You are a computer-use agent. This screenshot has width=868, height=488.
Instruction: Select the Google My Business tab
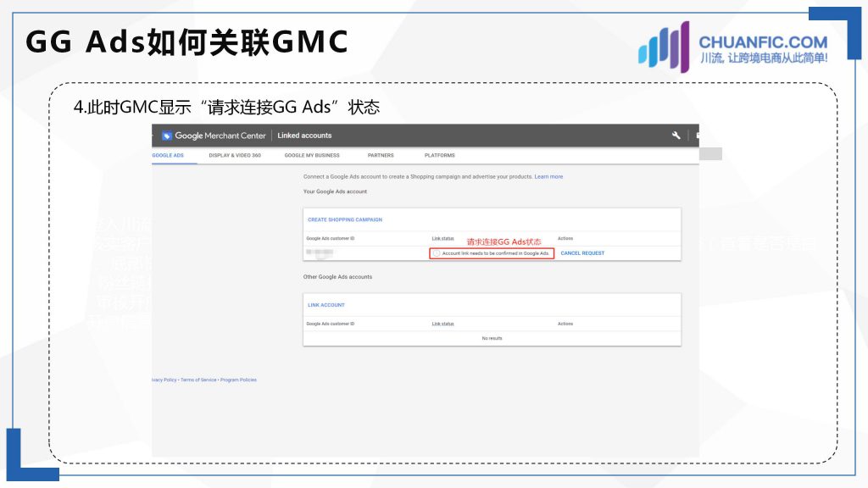coord(312,156)
